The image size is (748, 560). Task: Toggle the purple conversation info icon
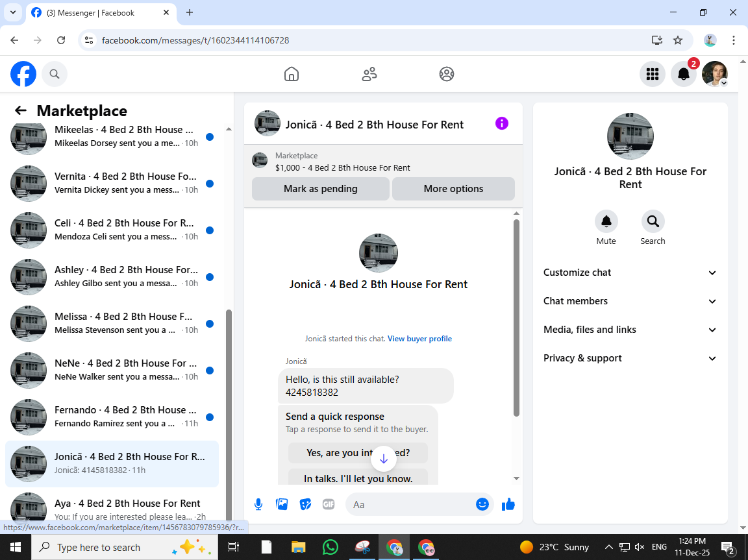tap(502, 123)
